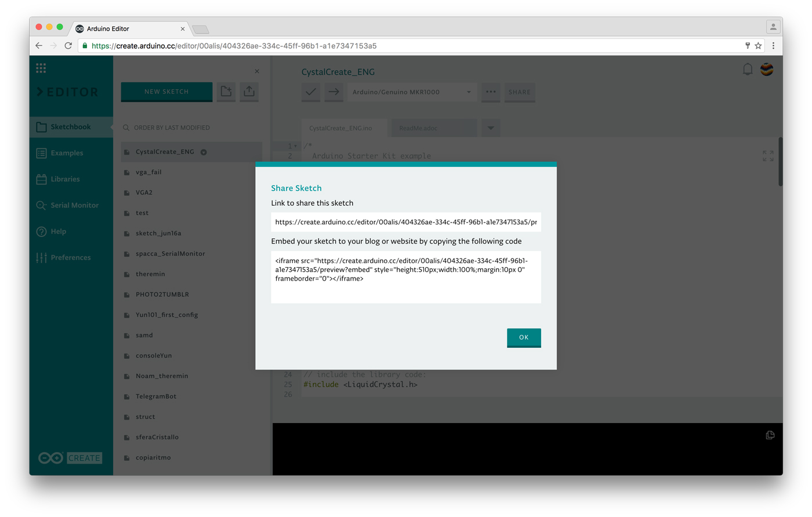Click the Sketchbook folder icon
The image size is (812, 517).
(x=41, y=127)
